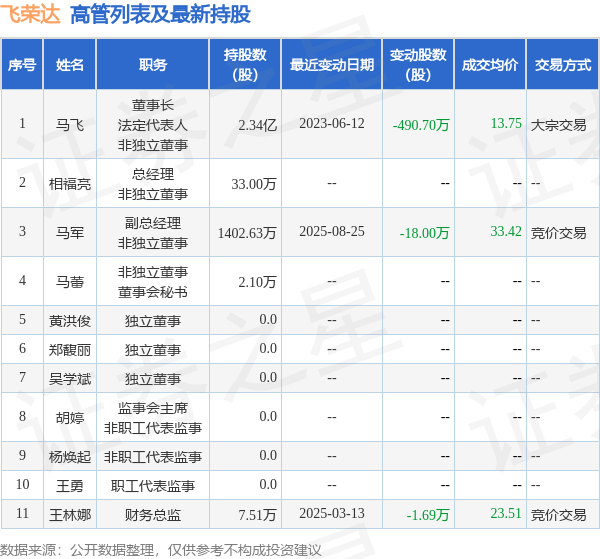Select the 变动股数(股) column header
Image resolution: width=600 pixels, height=559 pixels.
click(418, 64)
